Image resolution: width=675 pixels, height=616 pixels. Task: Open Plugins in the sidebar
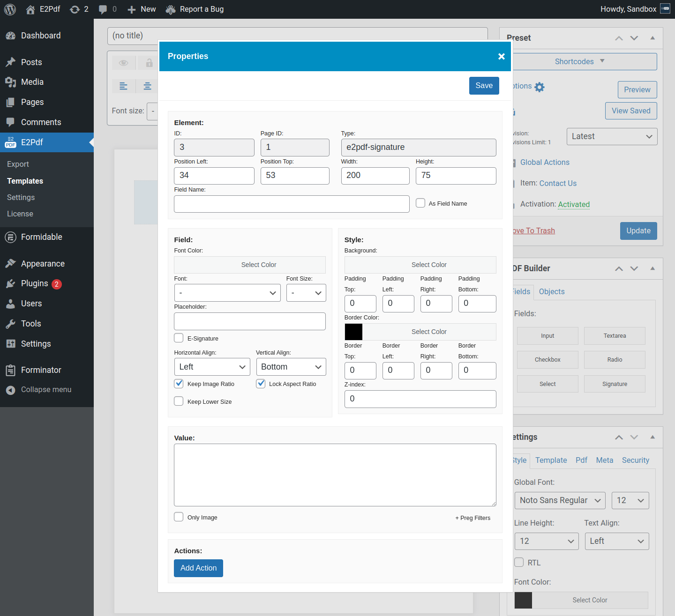[x=34, y=283]
